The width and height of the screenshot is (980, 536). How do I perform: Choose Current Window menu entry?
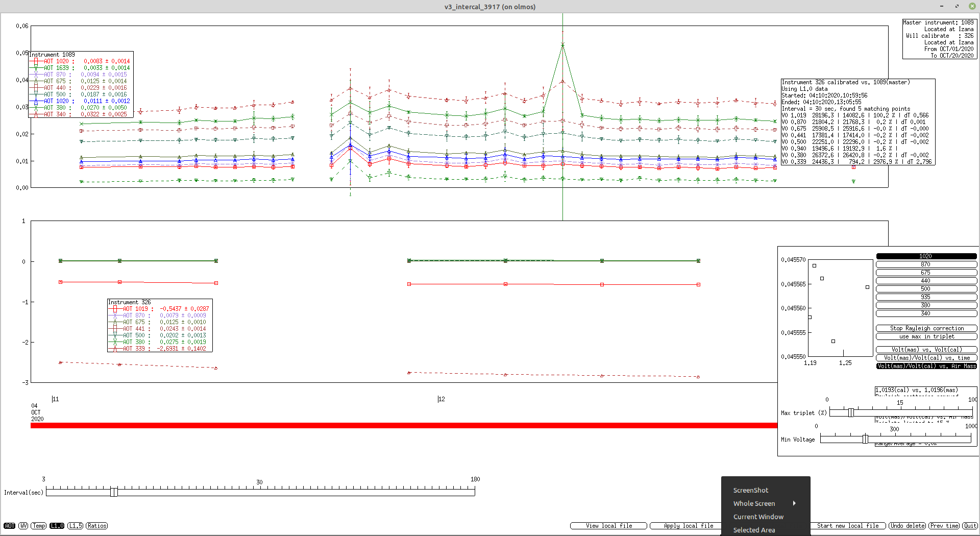tap(766, 517)
